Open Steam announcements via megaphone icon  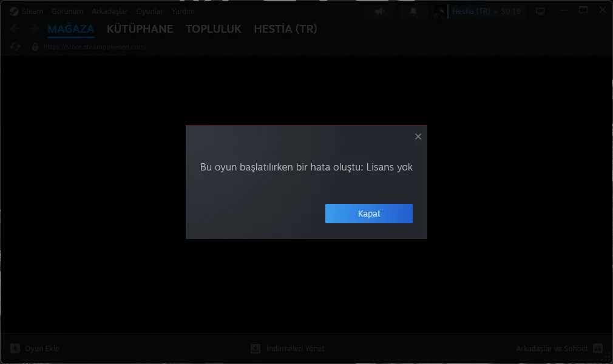click(x=379, y=11)
